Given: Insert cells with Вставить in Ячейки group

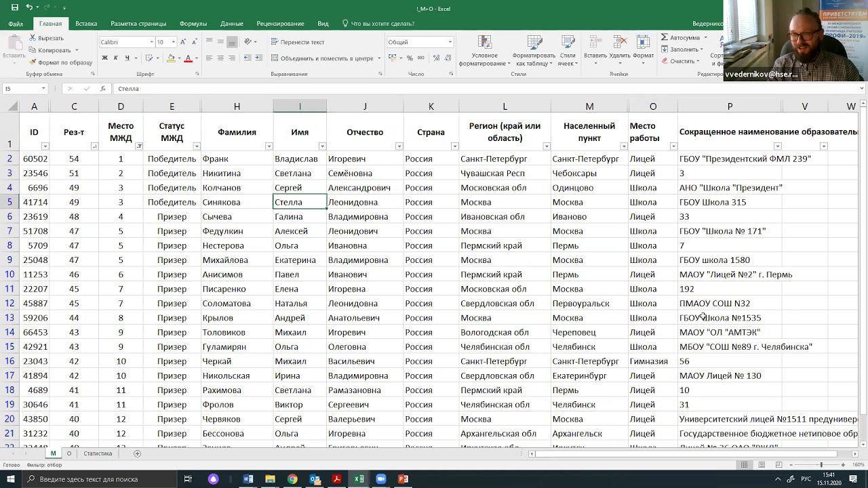Looking at the screenshot, I should [x=595, y=51].
